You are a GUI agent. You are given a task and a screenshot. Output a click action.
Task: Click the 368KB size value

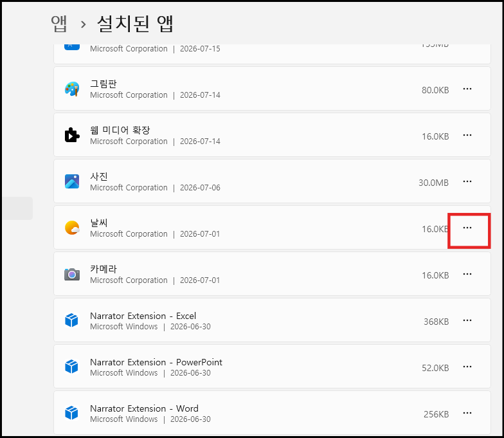click(x=436, y=322)
